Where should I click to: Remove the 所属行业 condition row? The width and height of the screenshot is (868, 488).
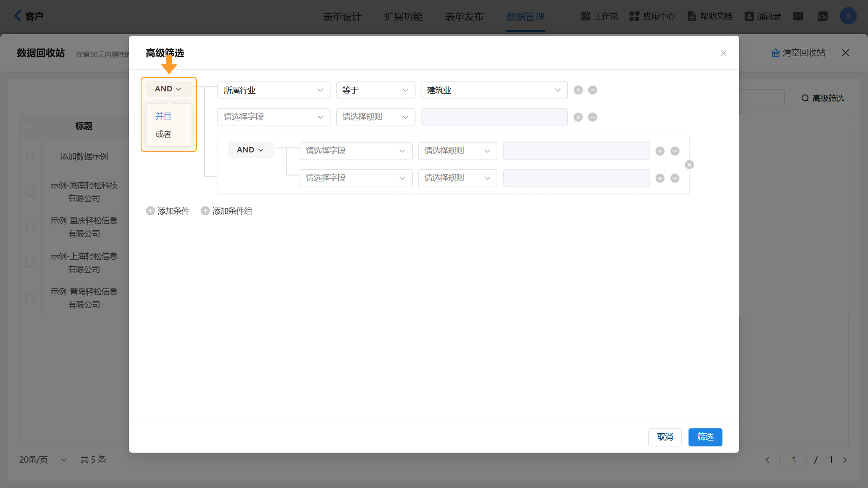tap(593, 90)
